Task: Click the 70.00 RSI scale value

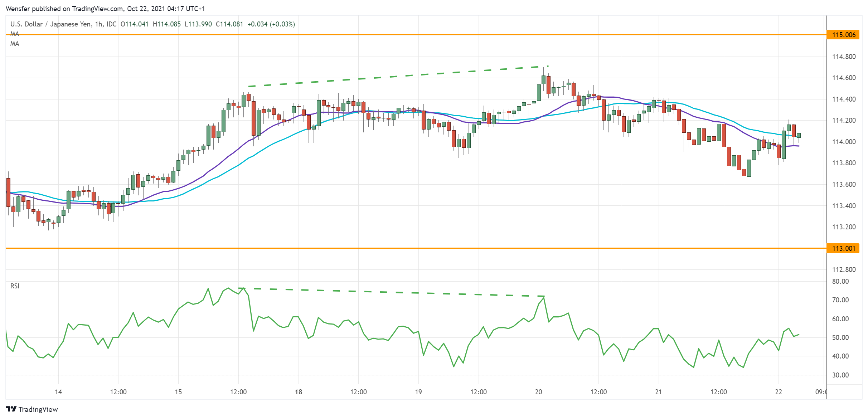Action: [840, 300]
